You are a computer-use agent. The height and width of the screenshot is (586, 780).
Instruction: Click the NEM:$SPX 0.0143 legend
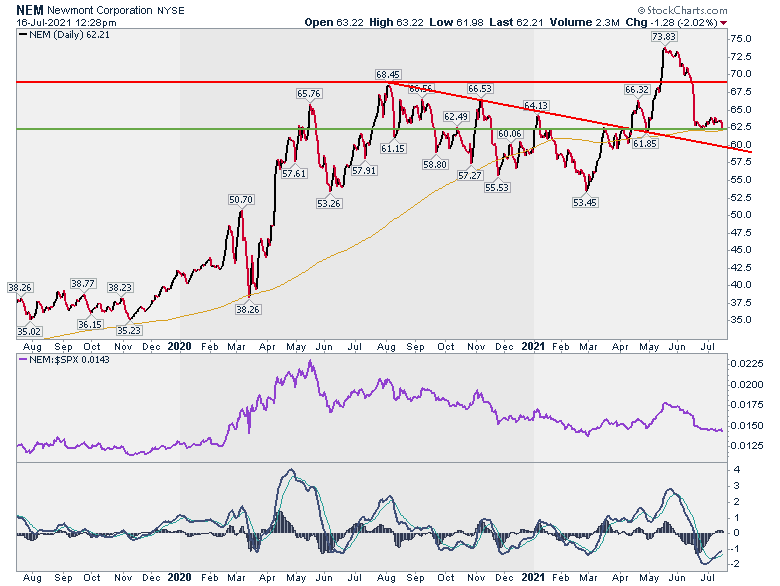pyautogui.click(x=64, y=360)
